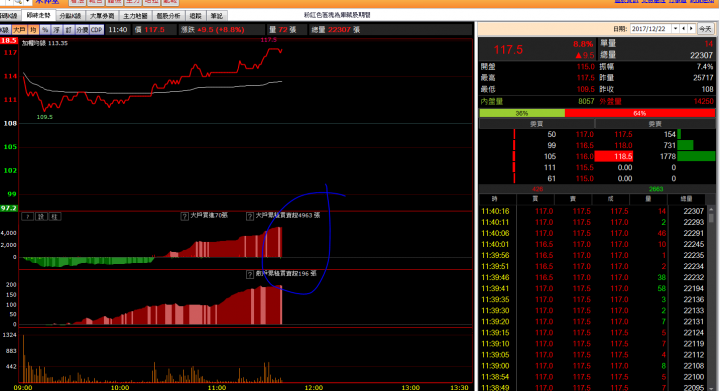This screenshot has width=720, height=391.
Task: Click the 內盤量 8057 value
Action: coord(586,101)
